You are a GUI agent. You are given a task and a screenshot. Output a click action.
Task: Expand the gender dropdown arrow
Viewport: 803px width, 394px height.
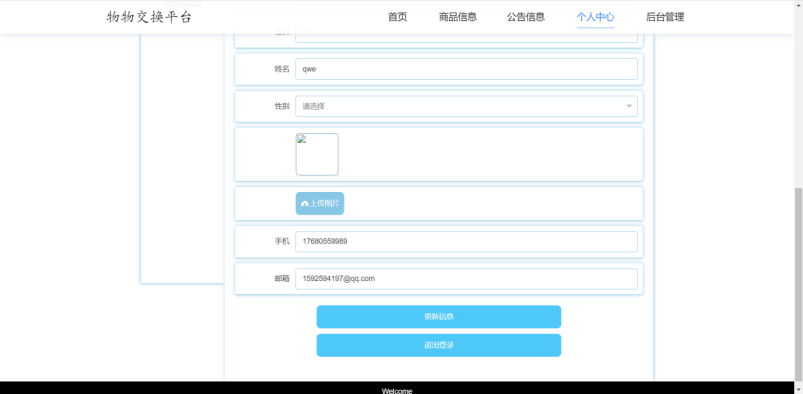pos(629,106)
